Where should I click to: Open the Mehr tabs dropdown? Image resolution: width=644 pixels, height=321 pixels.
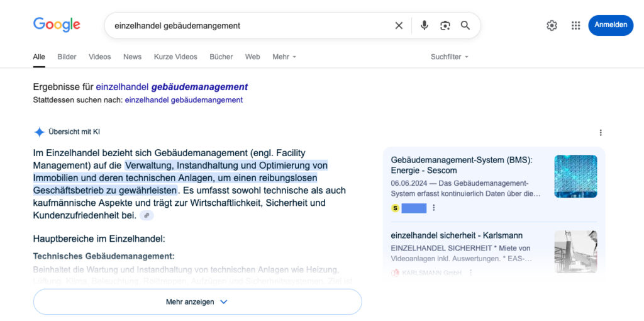(284, 57)
